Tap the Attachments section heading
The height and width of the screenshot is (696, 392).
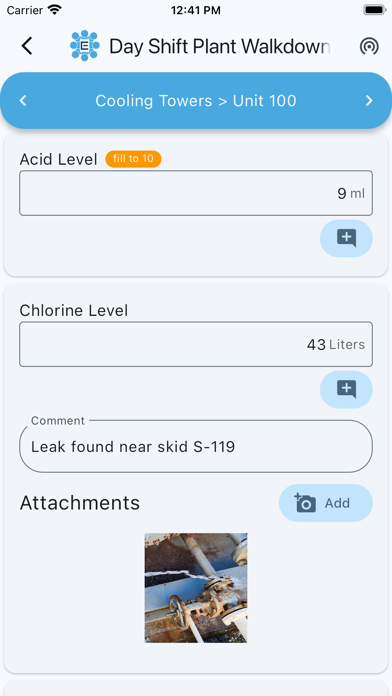tap(80, 503)
